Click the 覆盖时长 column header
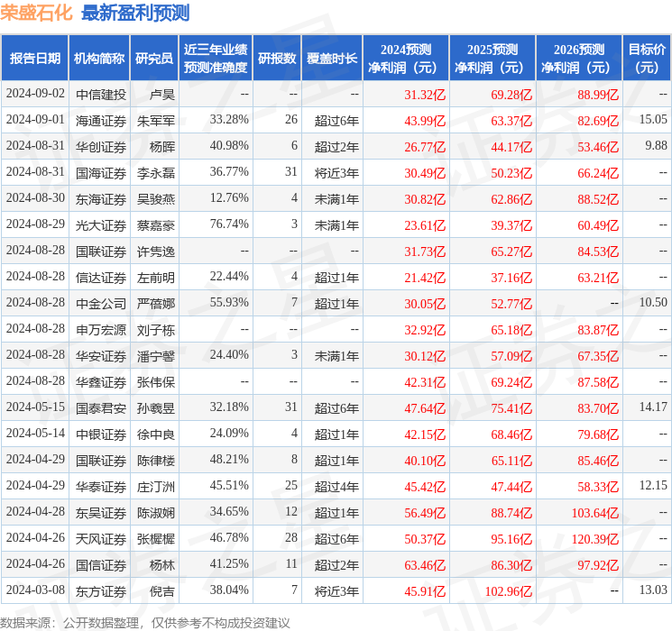The width and height of the screenshot is (672, 631). coord(332,58)
